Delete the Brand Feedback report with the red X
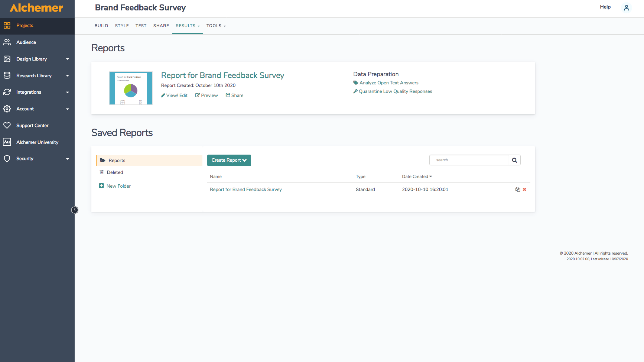The image size is (644, 362). (524, 190)
